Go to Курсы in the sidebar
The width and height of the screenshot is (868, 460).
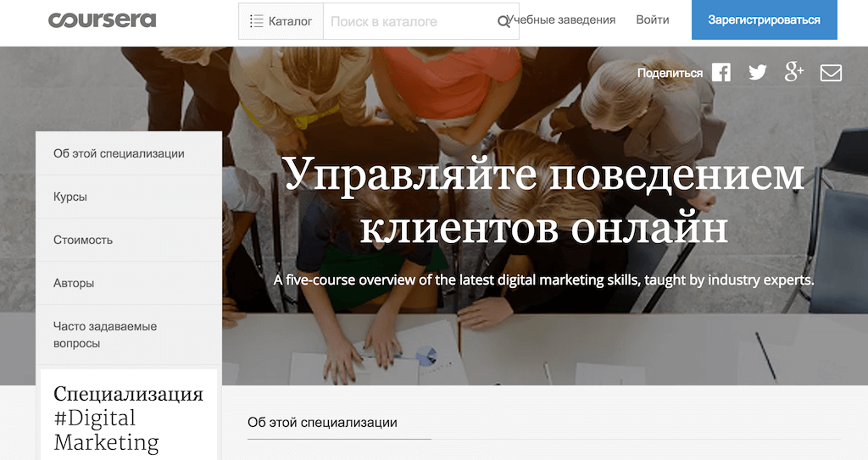pyautogui.click(x=70, y=197)
